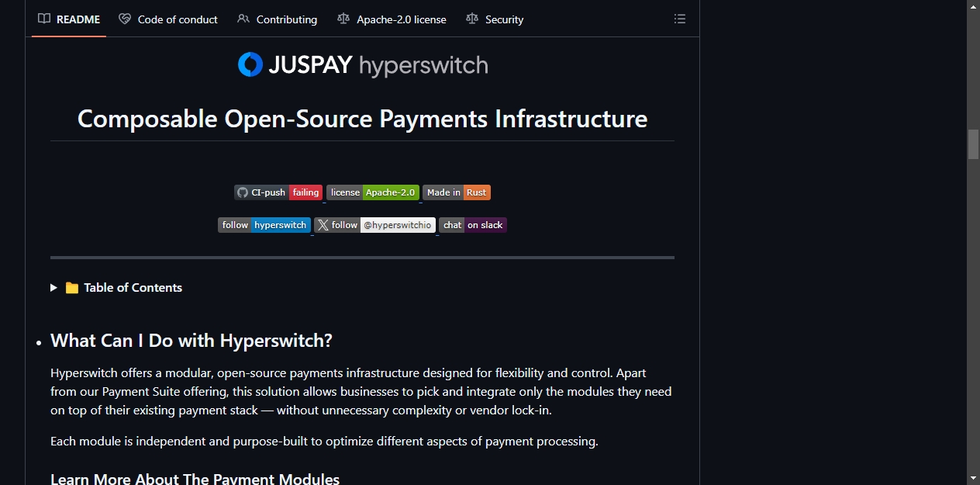Click the scroll down arrow of the scrollbar

click(x=973, y=478)
